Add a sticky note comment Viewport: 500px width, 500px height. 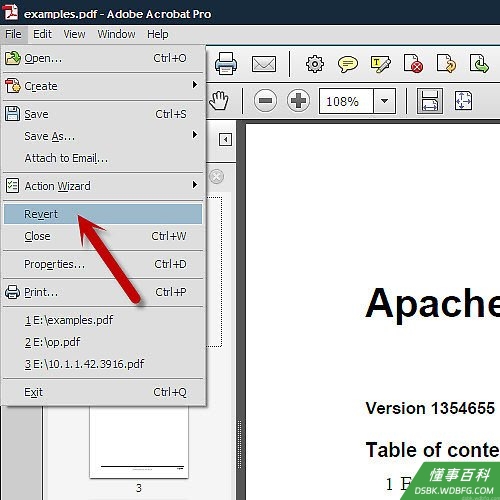(348, 64)
